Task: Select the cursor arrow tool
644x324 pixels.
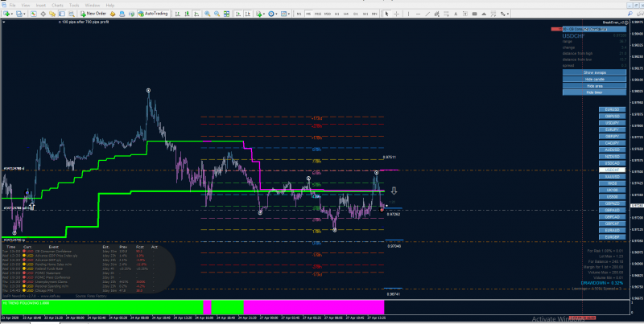Action: [x=386, y=14]
